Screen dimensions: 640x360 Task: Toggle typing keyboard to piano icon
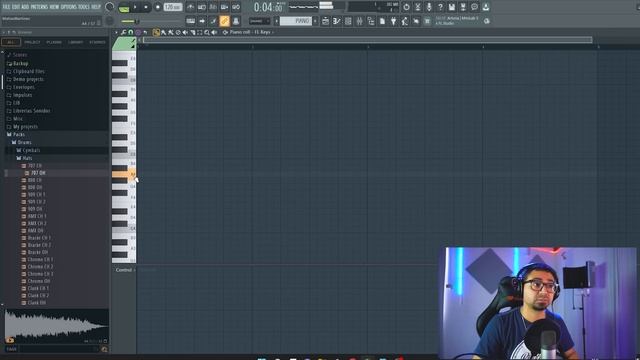191,21
